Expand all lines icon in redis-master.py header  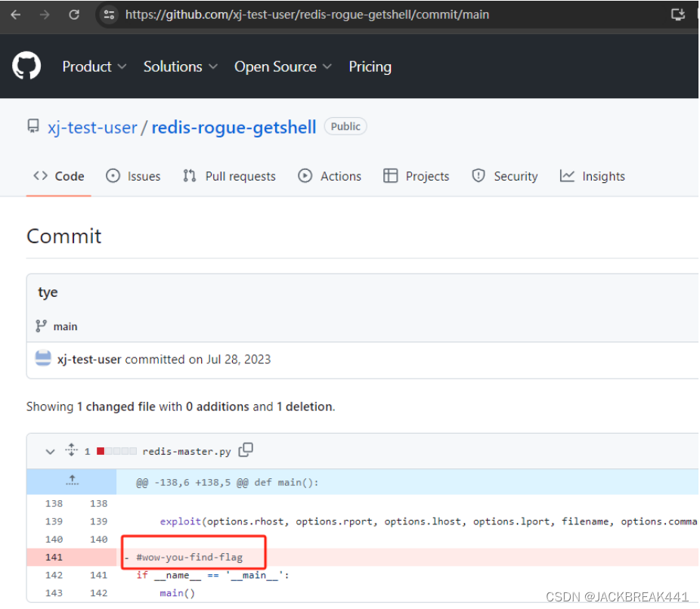point(71,450)
